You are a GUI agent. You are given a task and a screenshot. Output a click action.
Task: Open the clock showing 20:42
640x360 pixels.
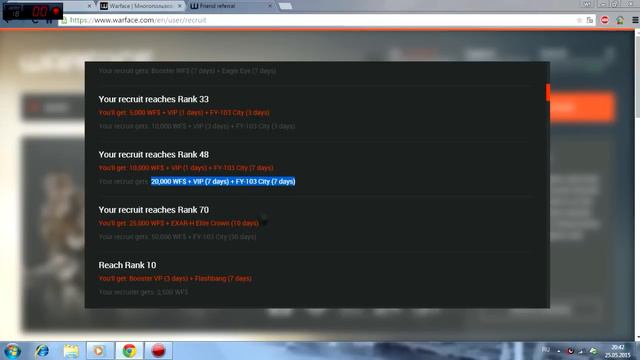pyautogui.click(x=618, y=351)
